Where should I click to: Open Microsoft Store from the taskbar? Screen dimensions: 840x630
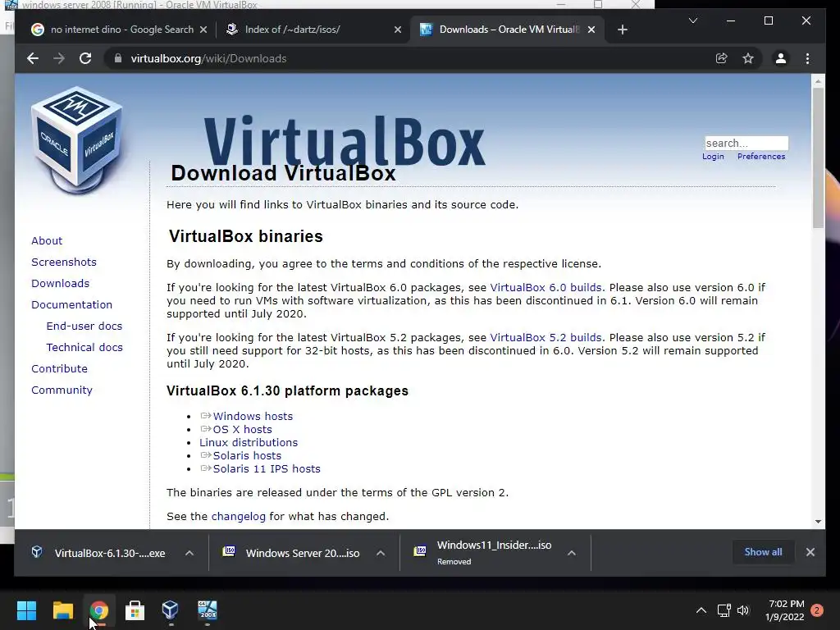[x=135, y=610]
